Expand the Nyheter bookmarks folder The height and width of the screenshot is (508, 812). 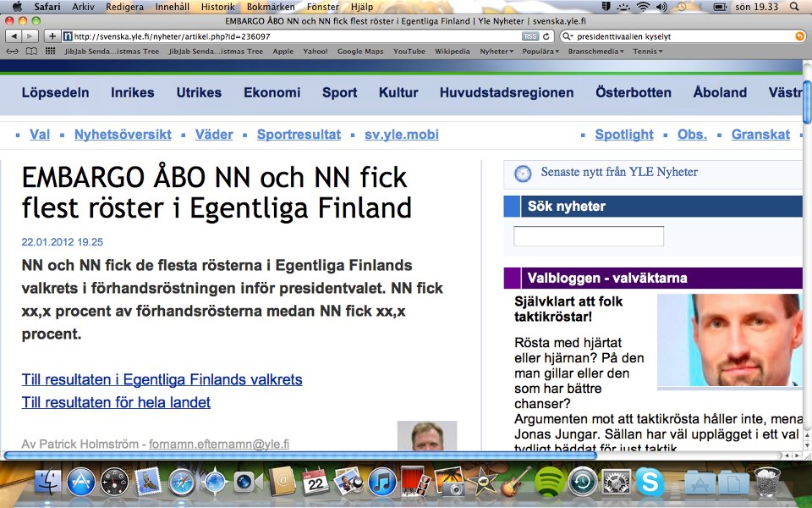click(497, 52)
